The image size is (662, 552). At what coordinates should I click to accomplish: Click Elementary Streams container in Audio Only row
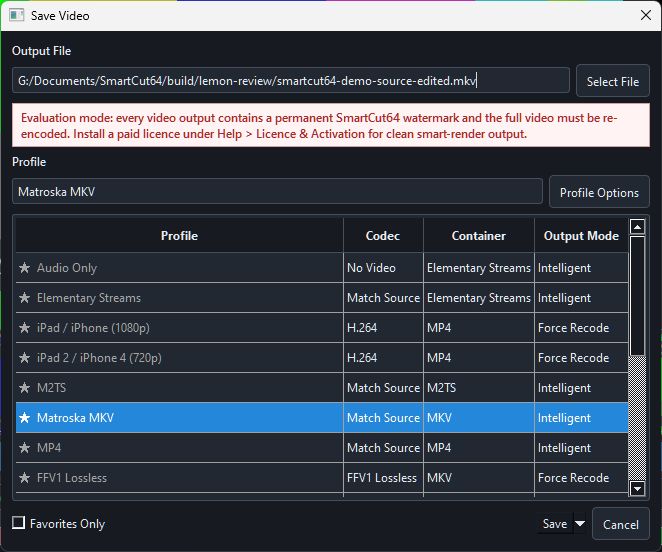click(479, 268)
